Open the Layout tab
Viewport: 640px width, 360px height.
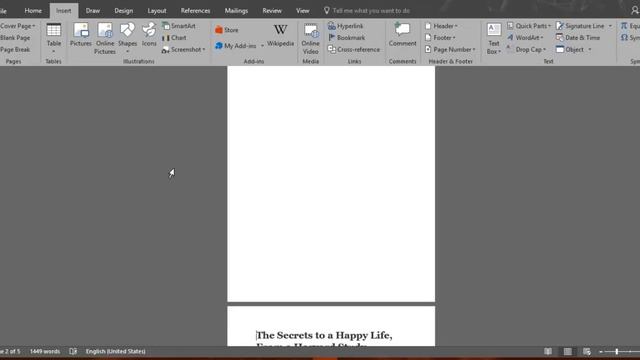coord(157,11)
